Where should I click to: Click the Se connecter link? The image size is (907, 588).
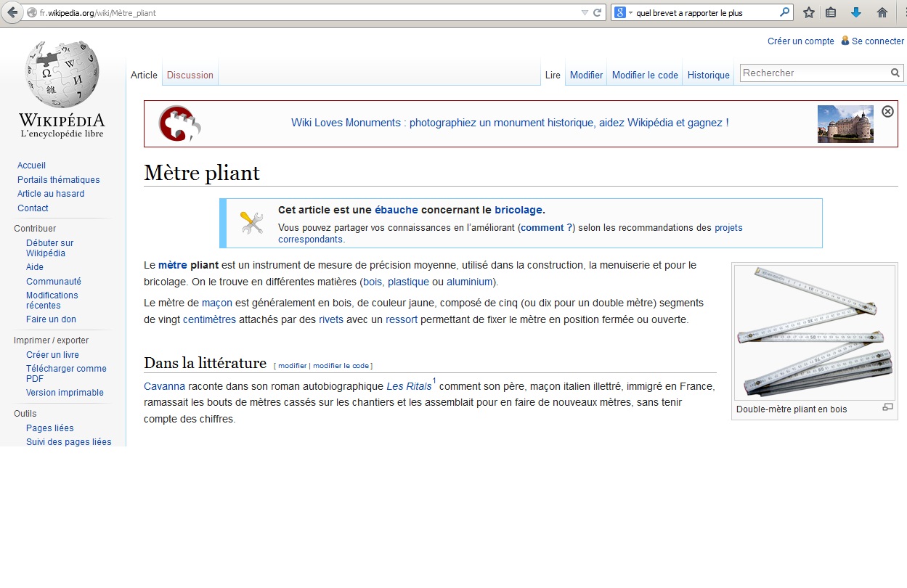pyautogui.click(x=878, y=41)
